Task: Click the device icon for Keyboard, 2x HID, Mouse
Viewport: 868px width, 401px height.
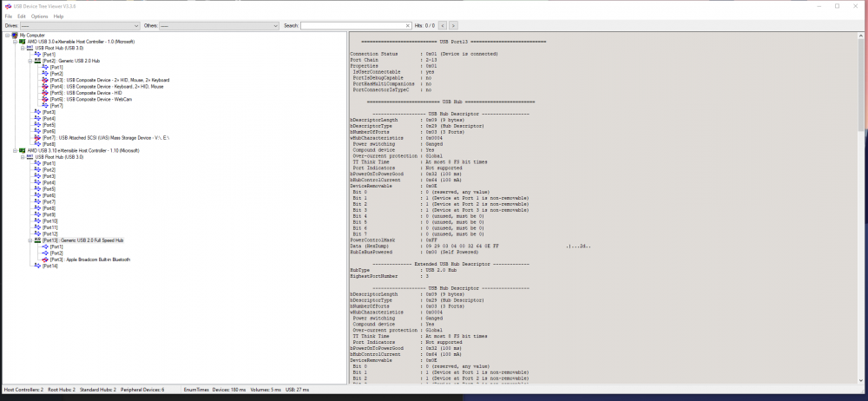Action: [x=45, y=87]
